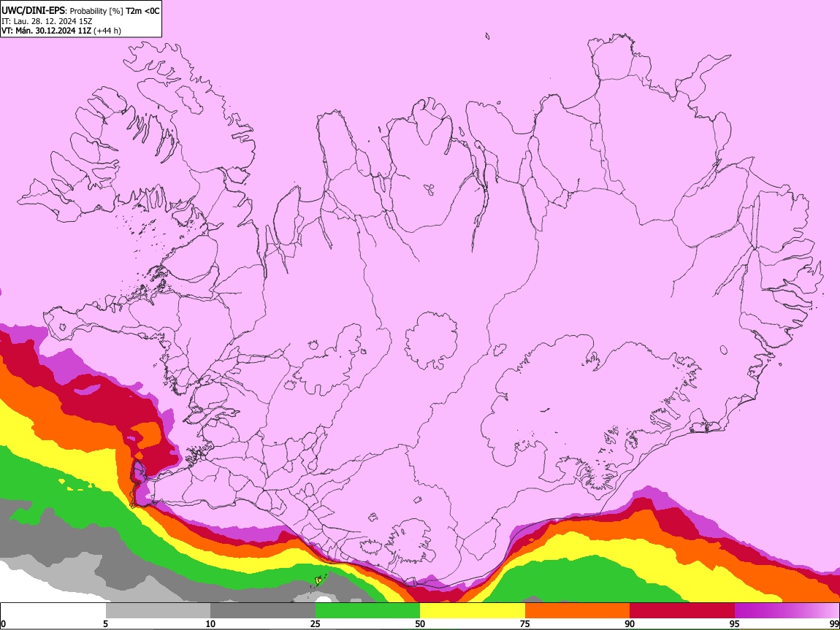
Task: Click the legend value '10'
Action: click(210, 623)
